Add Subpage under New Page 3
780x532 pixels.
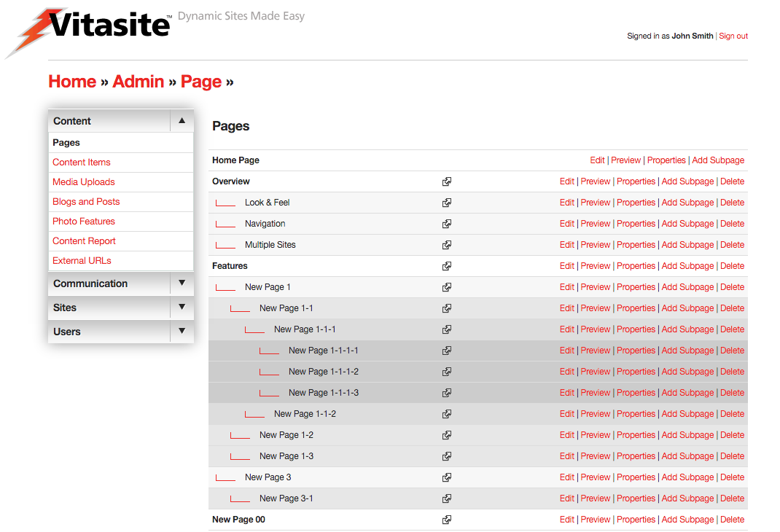click(687, 477)
